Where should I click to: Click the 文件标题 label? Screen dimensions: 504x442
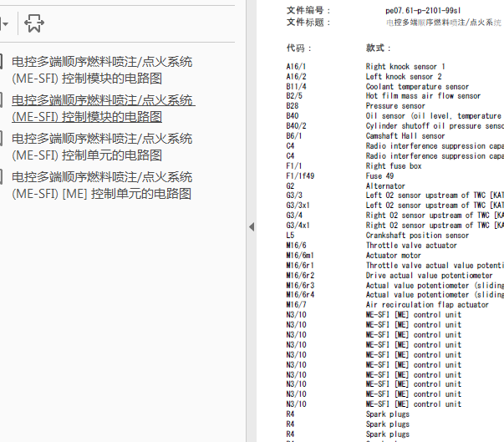(x=308, y=23)
